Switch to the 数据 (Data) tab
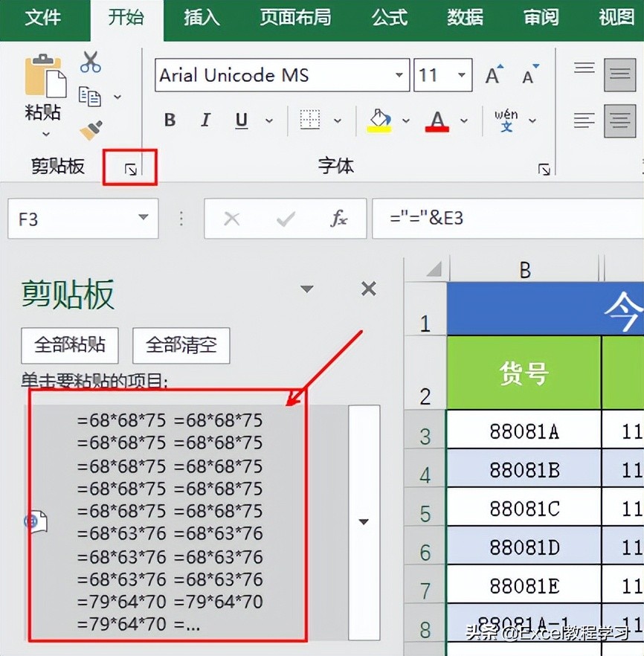Screen dimensions: 644x656 465,18
